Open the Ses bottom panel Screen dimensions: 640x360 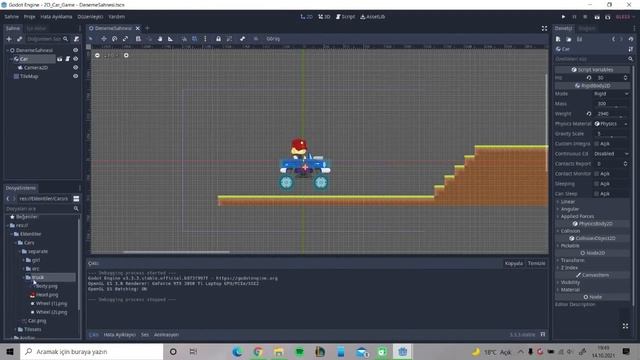click(145, 335)
